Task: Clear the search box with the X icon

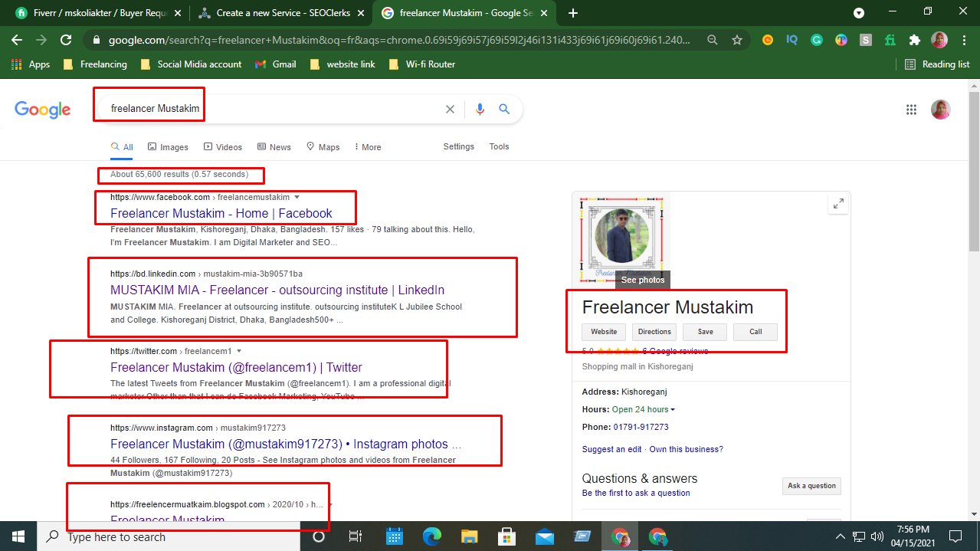Action: pyautogui.click(x=450, y=109)
